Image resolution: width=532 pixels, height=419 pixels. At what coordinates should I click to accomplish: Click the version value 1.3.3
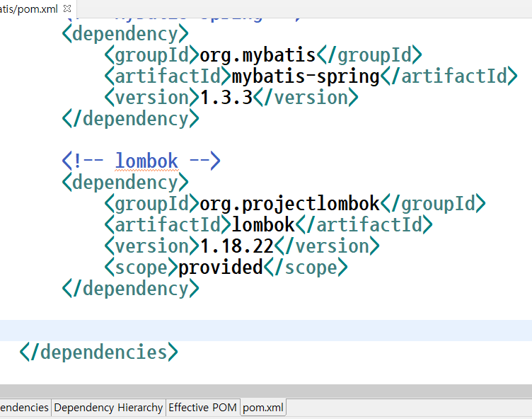(x=226, y=98)
